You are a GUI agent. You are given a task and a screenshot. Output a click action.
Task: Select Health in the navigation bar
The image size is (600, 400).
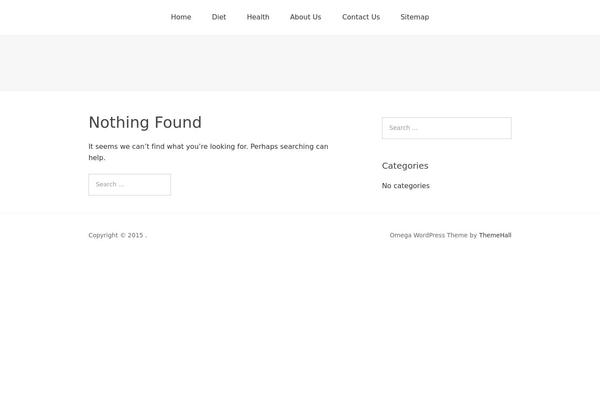(x=258, y=17)
